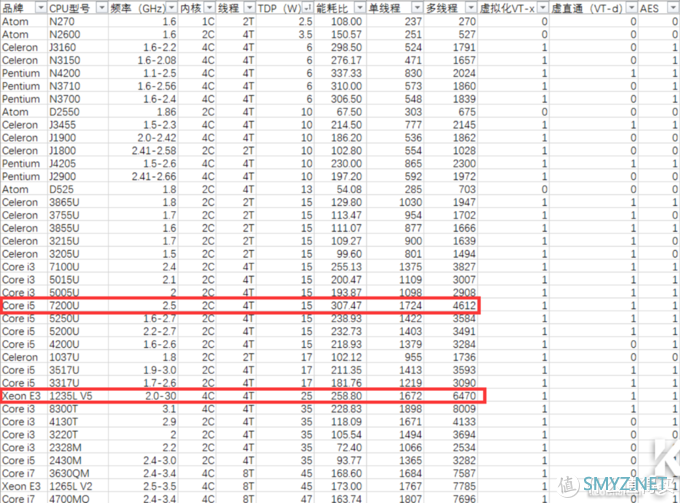Click the 8300T model cell
The height and width of the screenshot is (503, 680).
tap(78, 409)
